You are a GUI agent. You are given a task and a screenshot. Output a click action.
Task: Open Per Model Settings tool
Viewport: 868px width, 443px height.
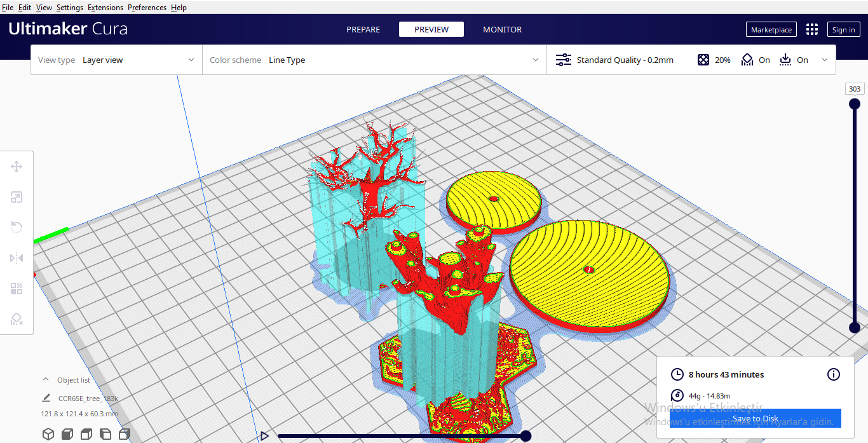click(17, 288)
